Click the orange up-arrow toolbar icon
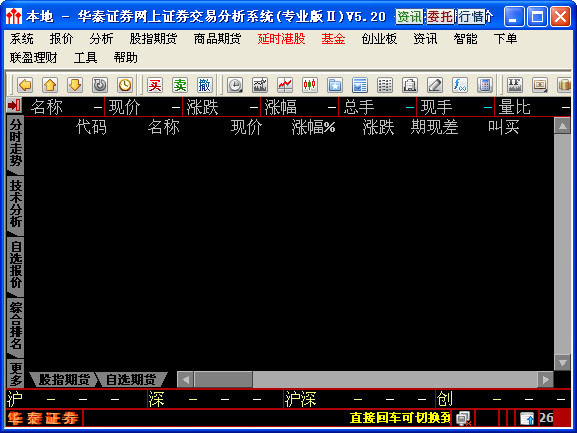 click(50, 85)
